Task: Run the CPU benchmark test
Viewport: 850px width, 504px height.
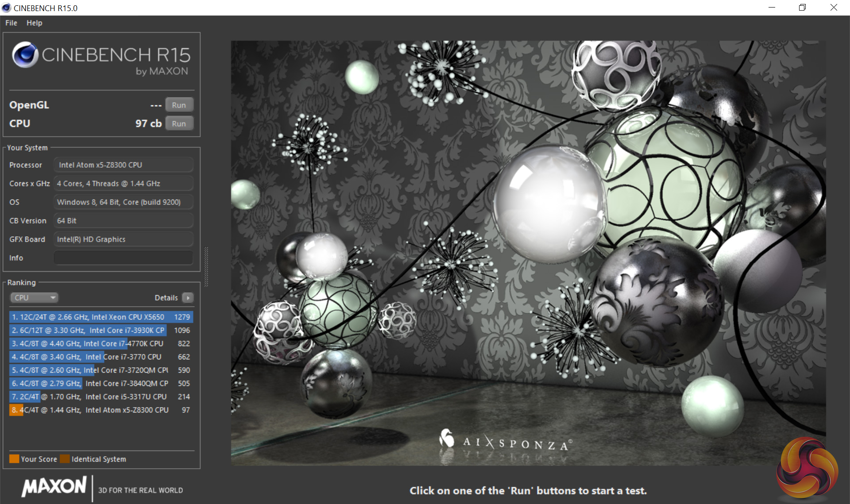Action: pyautogui.click(x=179, y=123)
